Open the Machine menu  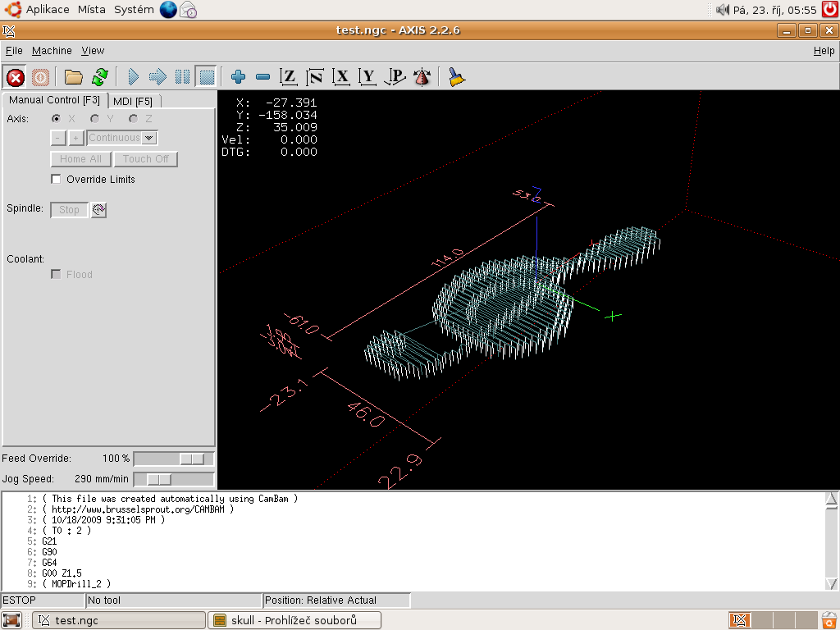pos(52,51)
